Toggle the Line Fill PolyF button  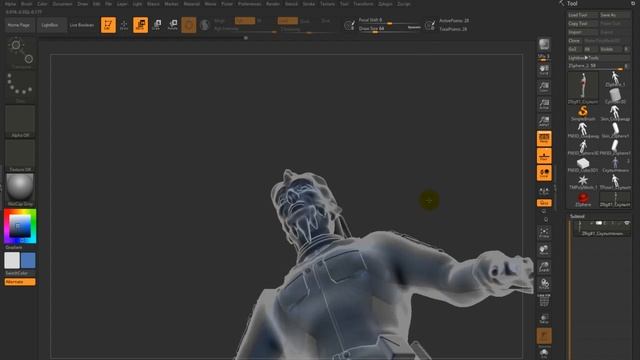tap(544, 301)
